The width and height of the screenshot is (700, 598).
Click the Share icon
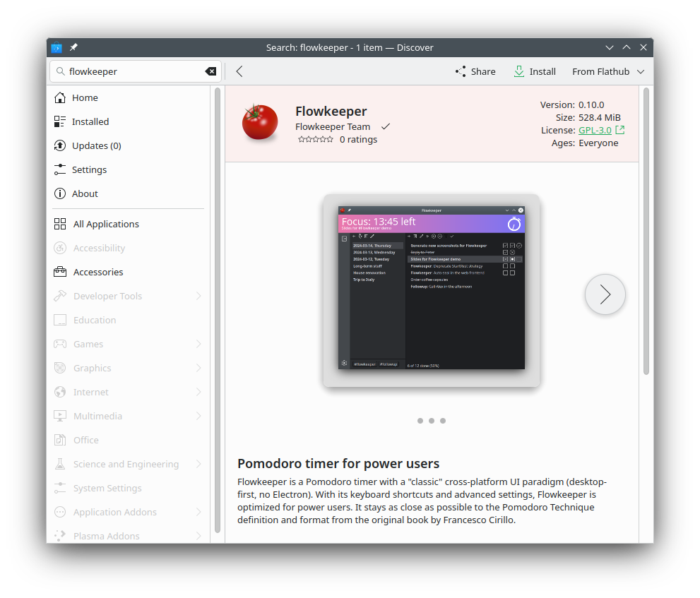pyautogui.click(x=461, y=71)
